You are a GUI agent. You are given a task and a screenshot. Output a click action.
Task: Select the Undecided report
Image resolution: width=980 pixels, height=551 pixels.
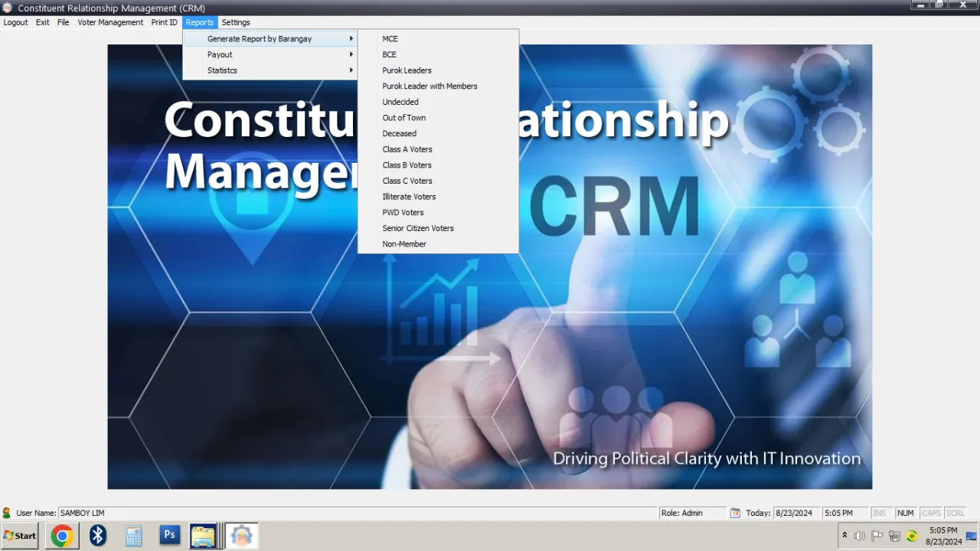point(438,102)
